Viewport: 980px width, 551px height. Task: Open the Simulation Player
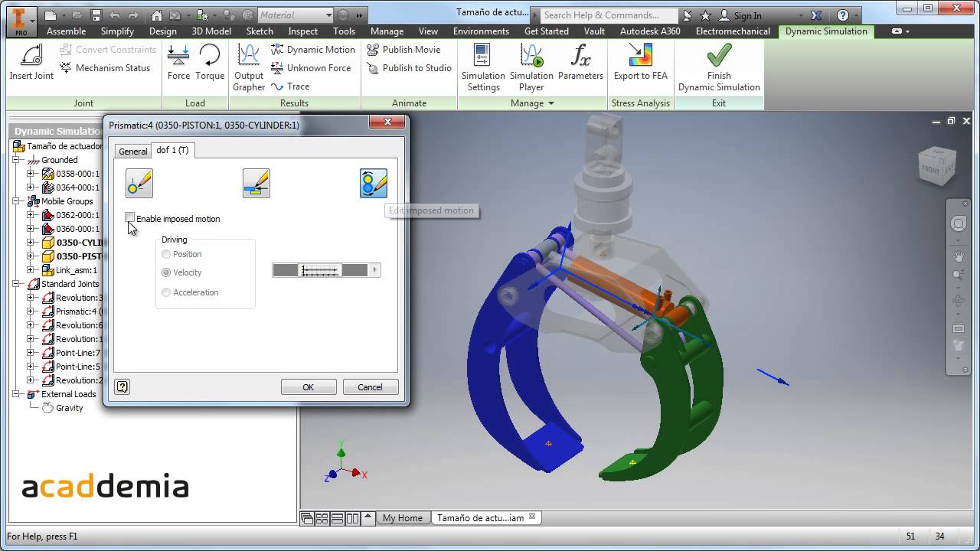531,67
